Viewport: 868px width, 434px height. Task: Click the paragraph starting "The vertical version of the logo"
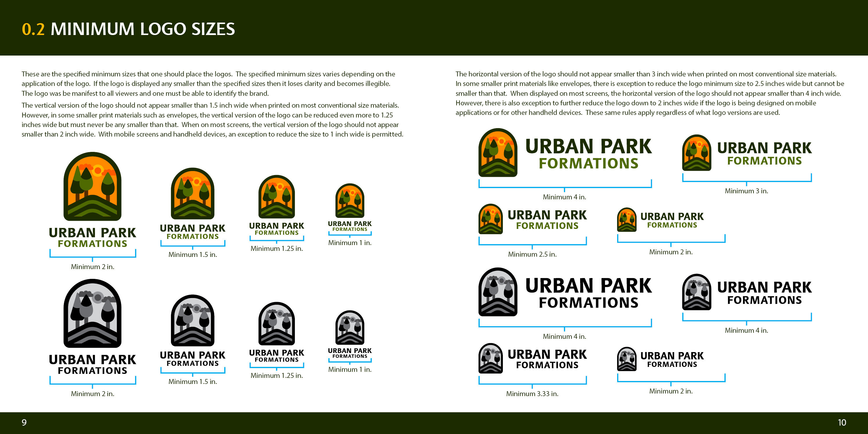click(x=212, y=119)
